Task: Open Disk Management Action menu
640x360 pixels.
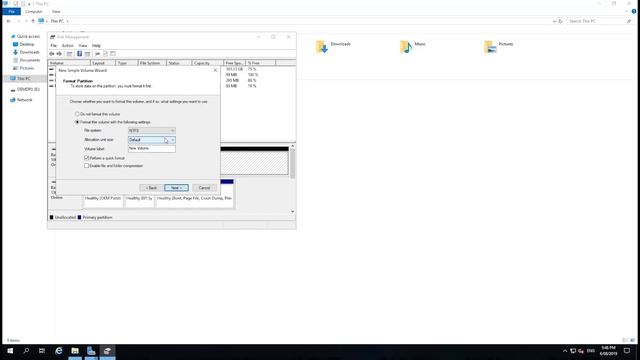Action: (x=67, y=46)
